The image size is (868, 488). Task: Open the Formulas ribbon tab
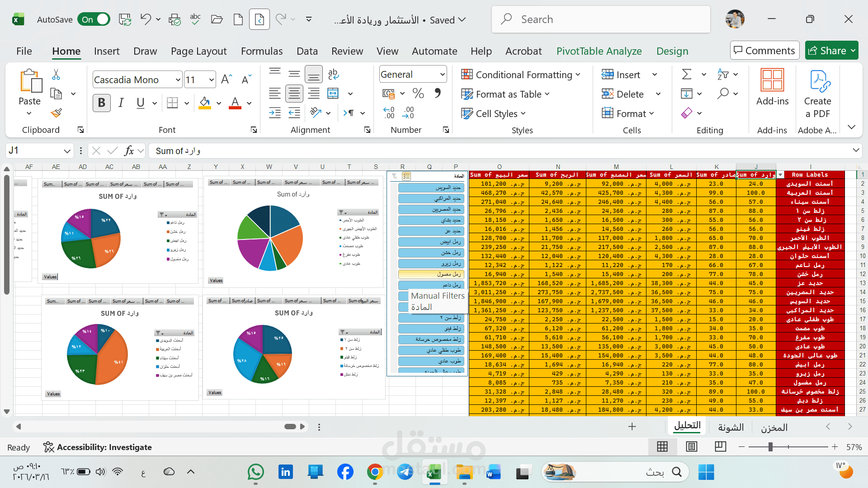(262, 51)
